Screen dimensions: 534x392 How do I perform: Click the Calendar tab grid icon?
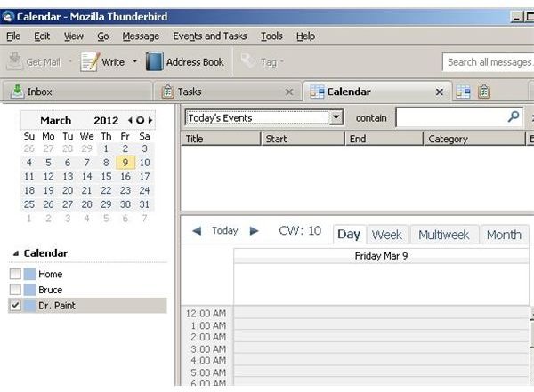click(x=317, y=92)
